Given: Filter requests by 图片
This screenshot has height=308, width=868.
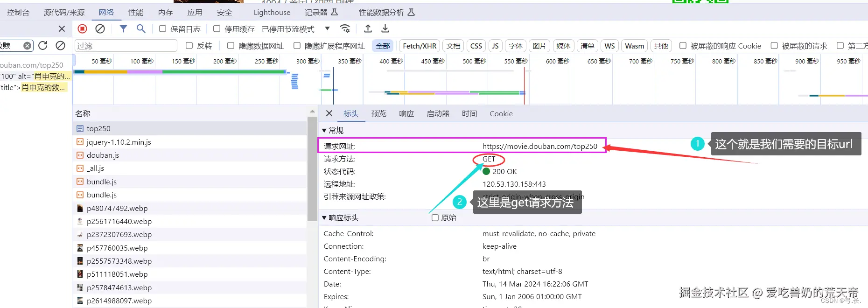Looking at the screenshot, I should click(539, 46).
